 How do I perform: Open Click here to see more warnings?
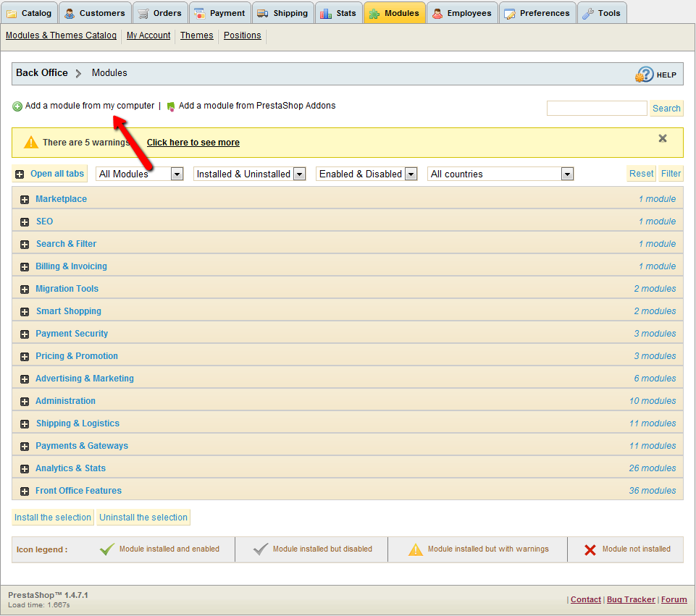tap(193, 143)
